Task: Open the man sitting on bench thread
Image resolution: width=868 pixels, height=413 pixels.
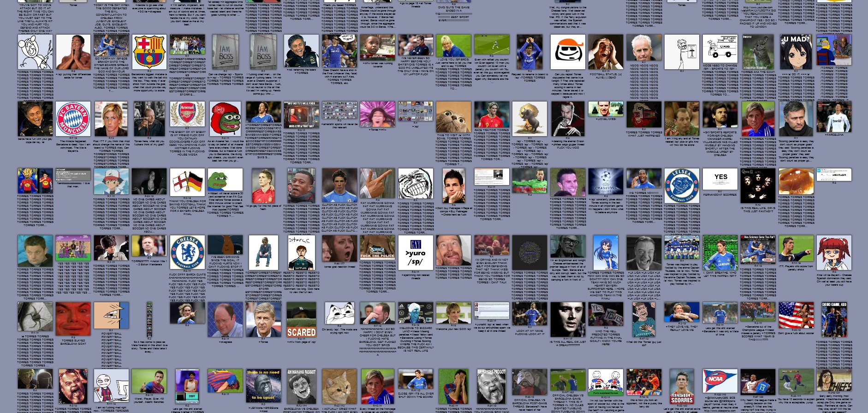Action: click(263, 252)
